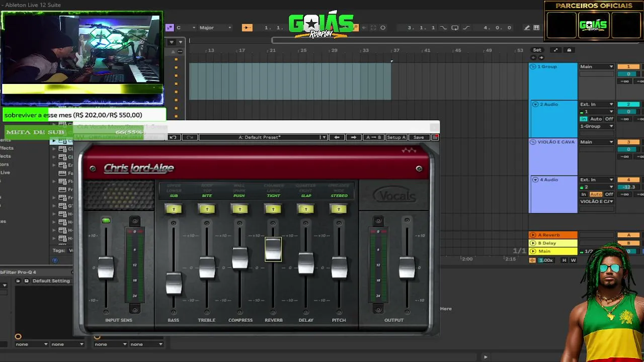Collapse the 4 Audio track

coord(535,179)
